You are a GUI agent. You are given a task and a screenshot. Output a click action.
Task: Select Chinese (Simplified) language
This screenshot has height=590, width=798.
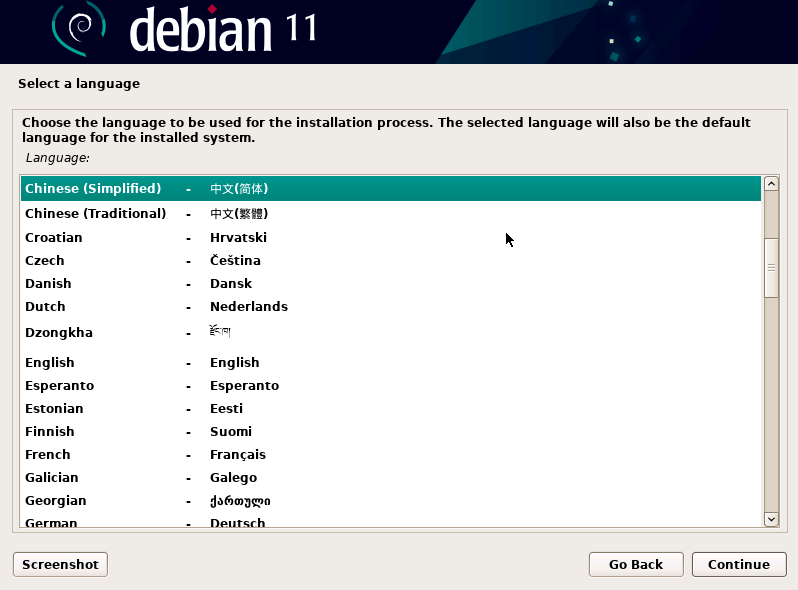coord(391,189)
